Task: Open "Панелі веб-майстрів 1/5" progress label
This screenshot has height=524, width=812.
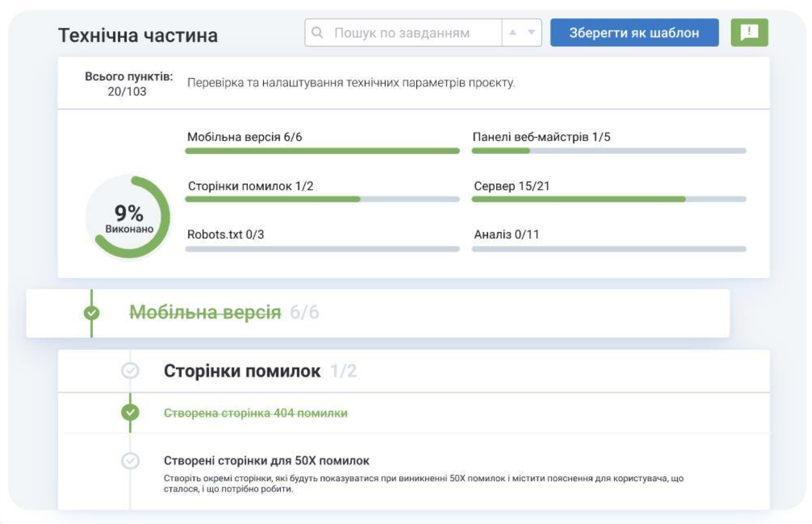Action: tap(542, 137)
